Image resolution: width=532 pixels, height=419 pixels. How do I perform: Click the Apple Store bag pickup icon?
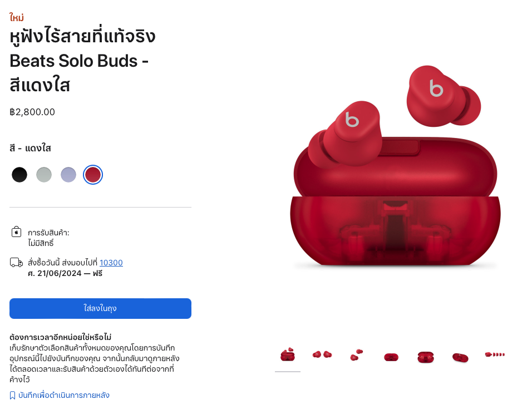(x=16, y=232)
